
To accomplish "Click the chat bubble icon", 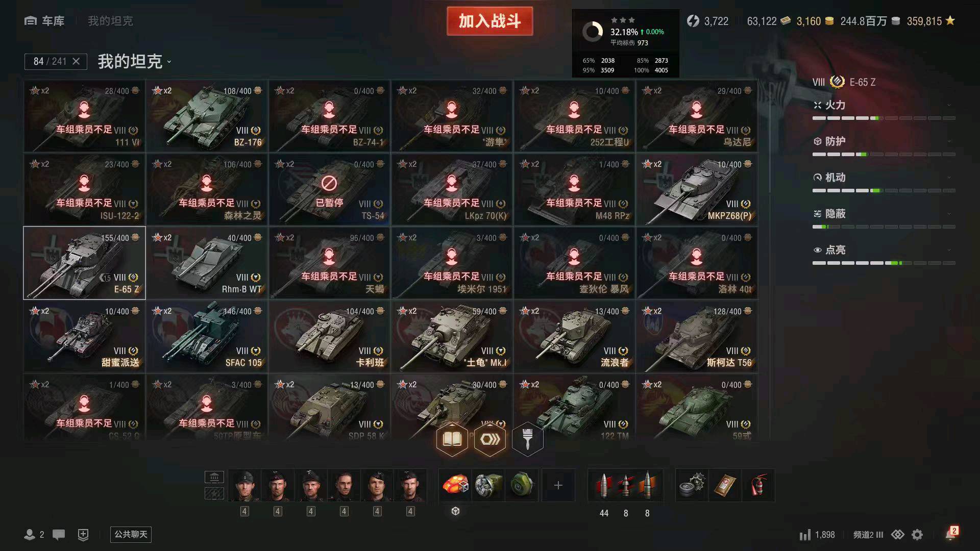I will 59,534.
